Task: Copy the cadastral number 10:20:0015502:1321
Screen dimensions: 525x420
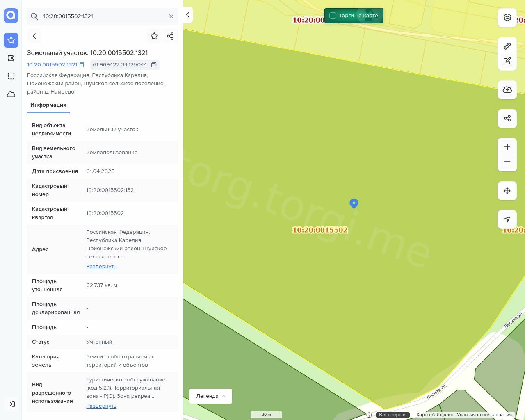Action: pos(82,65)
